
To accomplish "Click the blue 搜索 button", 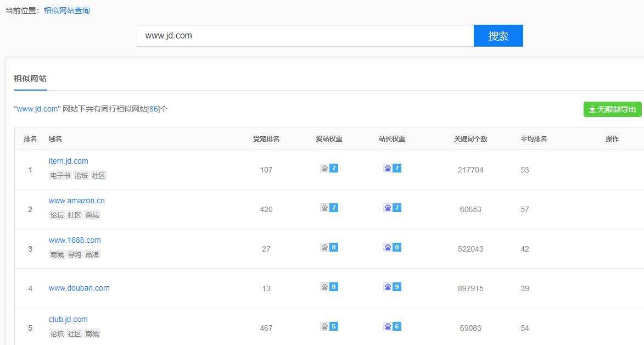I will pyautogui.click(x=498, y=36).
